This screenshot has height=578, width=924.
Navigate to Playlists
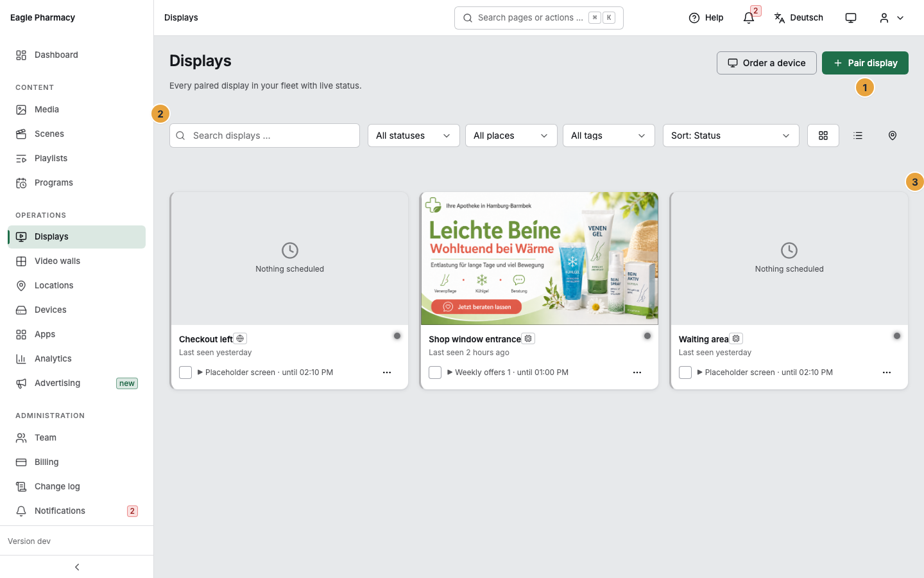click(77, 159)
